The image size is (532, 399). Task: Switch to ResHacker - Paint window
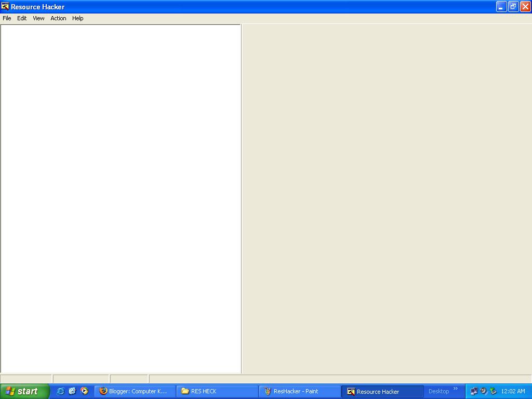pos(300,391)
